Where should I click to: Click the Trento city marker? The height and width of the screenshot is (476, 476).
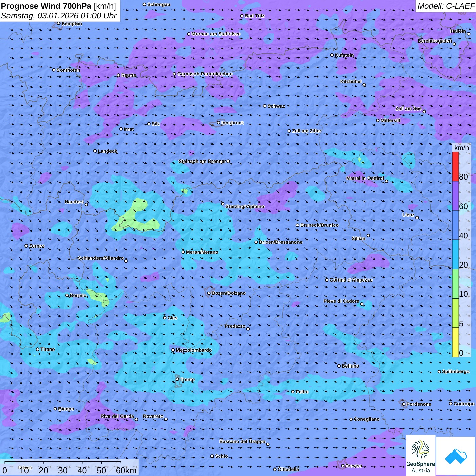(177, 379)
